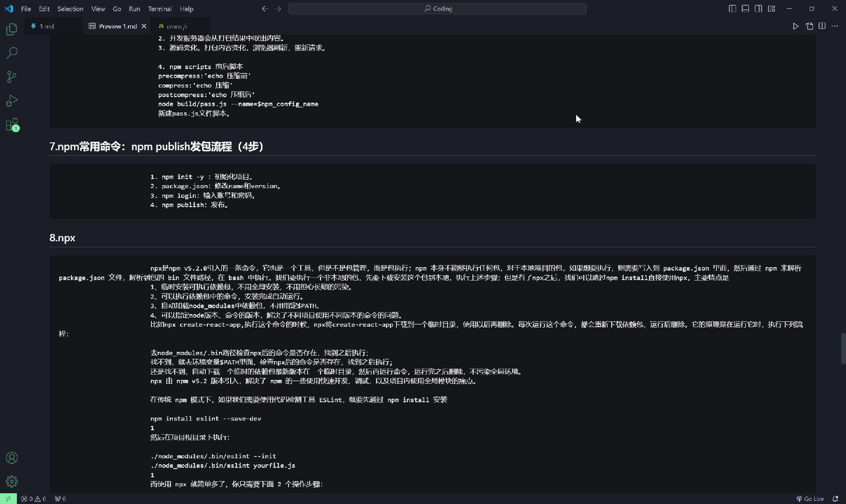Click the line '2. package.json'
Screen dimensions: 846x504
(x=216, y=186)
